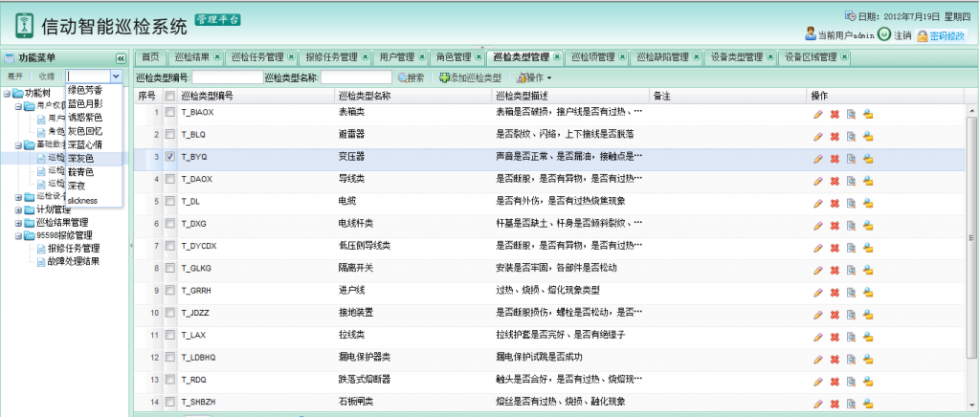Click the 巡检类型名称 input field
This screenshot has height=417, width=980.
pyautogui.click(x=356, y=77)
